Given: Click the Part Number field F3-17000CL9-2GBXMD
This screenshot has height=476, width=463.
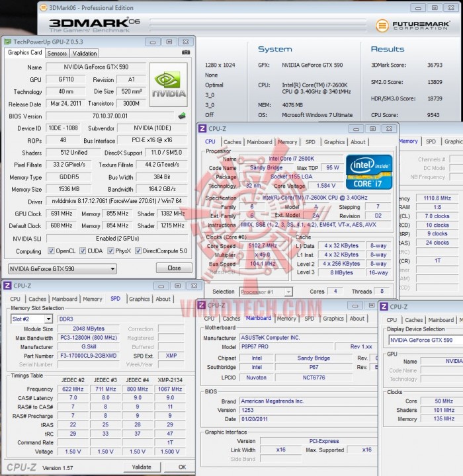Looking at the screenshot, I should point(89,356).
